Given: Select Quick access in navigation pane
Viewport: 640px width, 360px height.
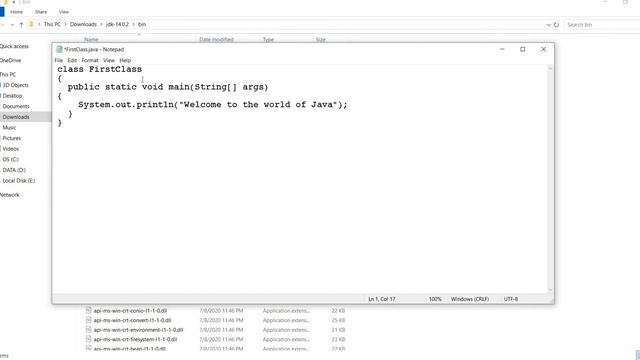Looking at the screenshot, I should (14, 47).
